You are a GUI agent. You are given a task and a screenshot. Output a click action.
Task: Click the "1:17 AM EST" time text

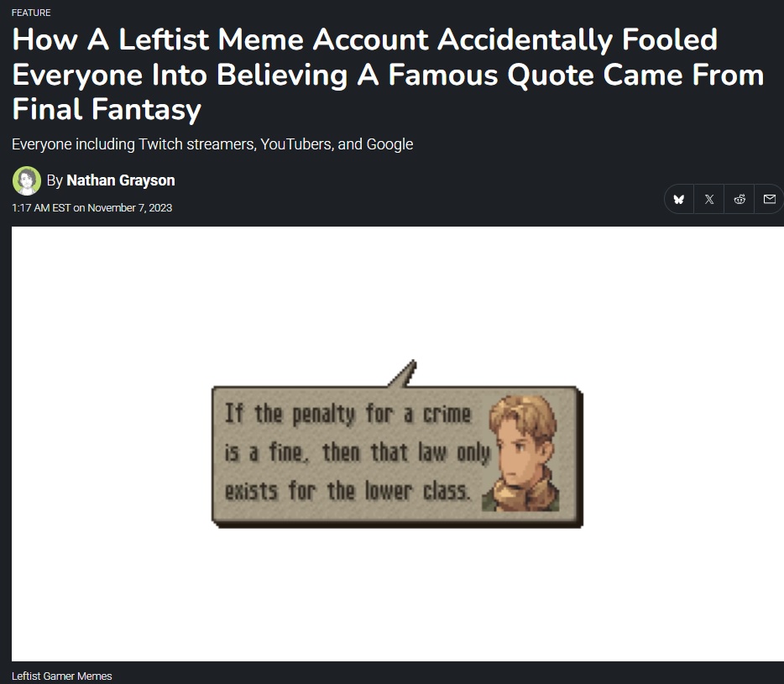tap(41, 207)
